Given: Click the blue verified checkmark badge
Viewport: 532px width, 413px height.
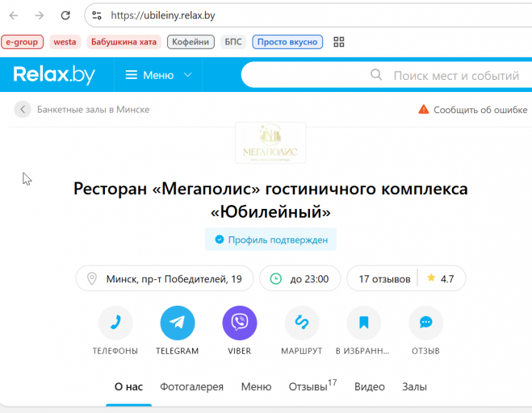Looking at the screenshot, I should click(x=220, y=240).
